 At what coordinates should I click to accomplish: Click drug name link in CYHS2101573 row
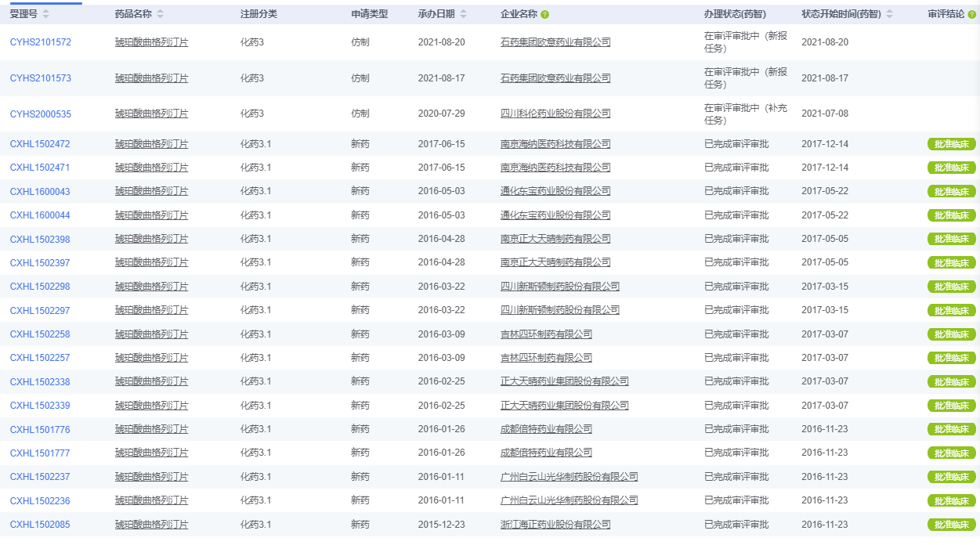(151, 78)
